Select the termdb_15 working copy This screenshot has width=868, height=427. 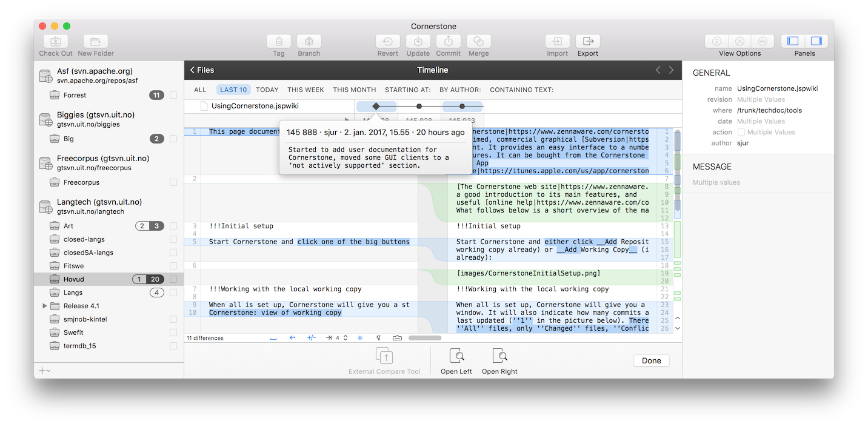click(x=109, y=346)
